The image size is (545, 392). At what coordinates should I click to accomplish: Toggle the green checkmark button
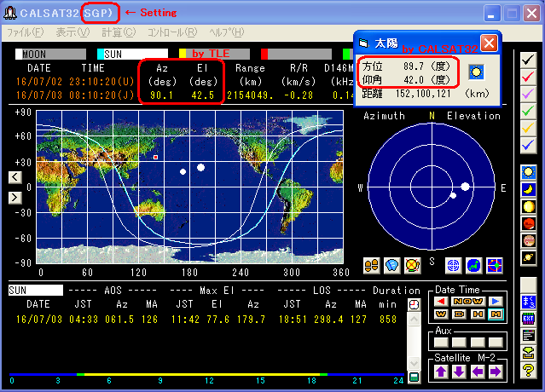click(528, 111)
